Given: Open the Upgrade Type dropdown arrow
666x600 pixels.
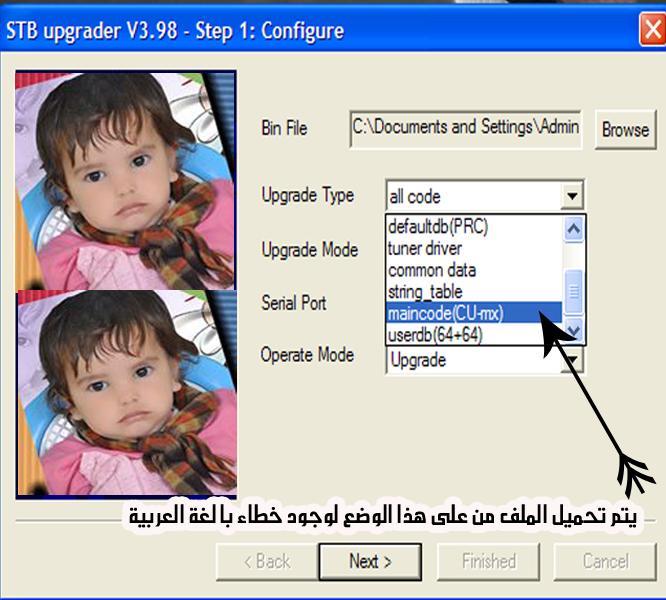Looking at the screenshot, I should (572, 196).
